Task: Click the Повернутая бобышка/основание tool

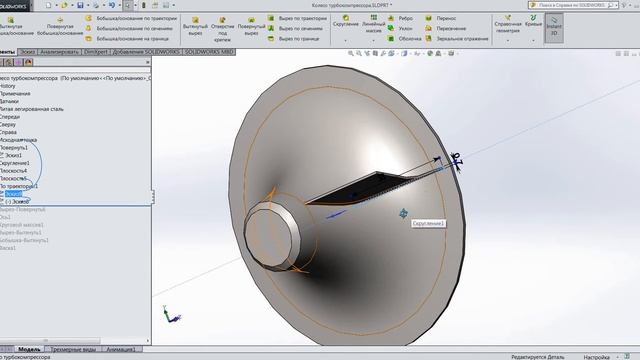Action: pyautogui.click(x=60, y=26)
